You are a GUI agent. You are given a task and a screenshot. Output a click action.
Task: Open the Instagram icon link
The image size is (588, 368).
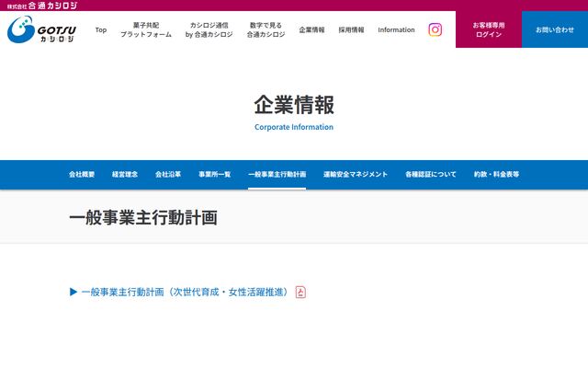435,29
